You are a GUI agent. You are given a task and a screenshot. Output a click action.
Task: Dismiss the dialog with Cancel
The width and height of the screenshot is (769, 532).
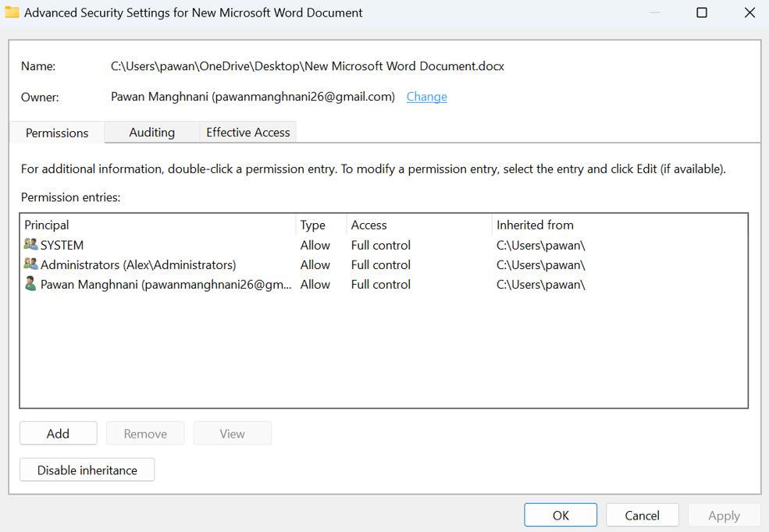[x=642, y=516]
